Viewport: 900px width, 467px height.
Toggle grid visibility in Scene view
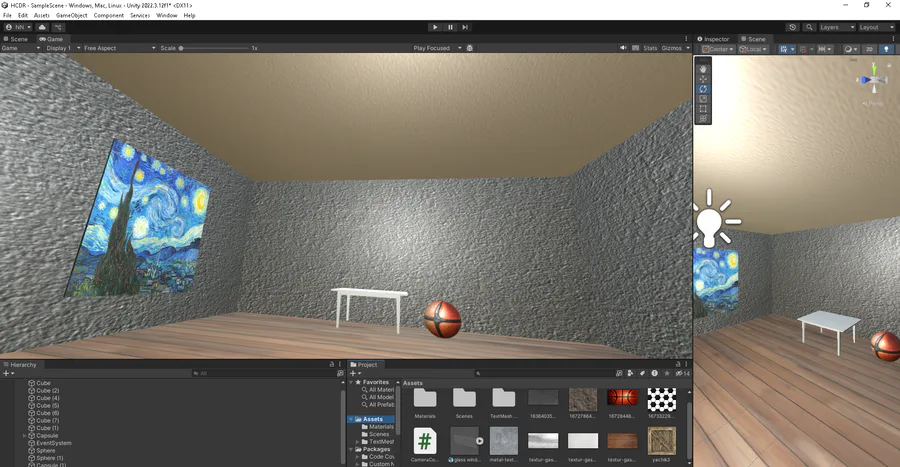tap(783, 49)
